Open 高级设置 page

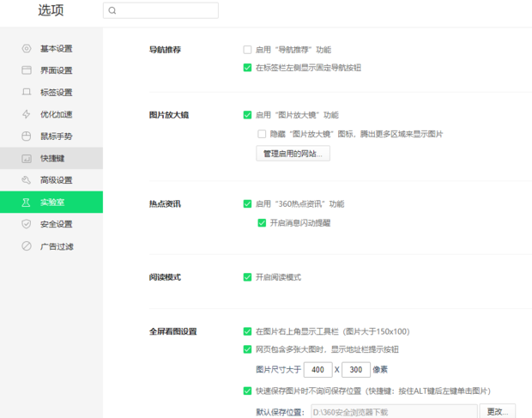tap(51, 180)
